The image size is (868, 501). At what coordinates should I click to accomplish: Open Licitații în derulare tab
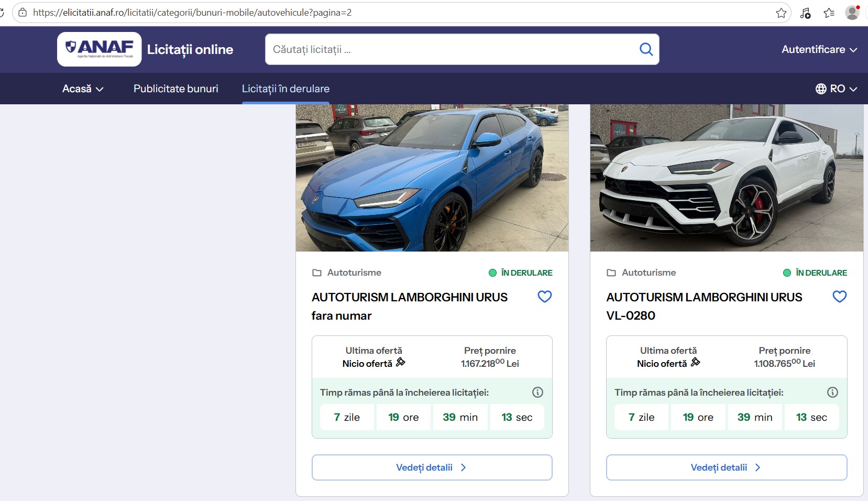285,89
